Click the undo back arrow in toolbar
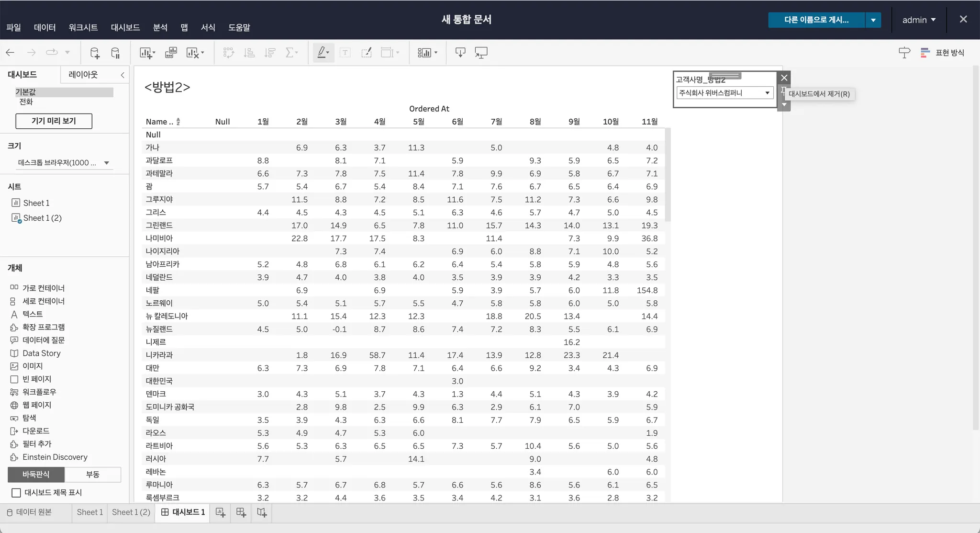Viewport: 980px width, 533px height. click(10, 53)
